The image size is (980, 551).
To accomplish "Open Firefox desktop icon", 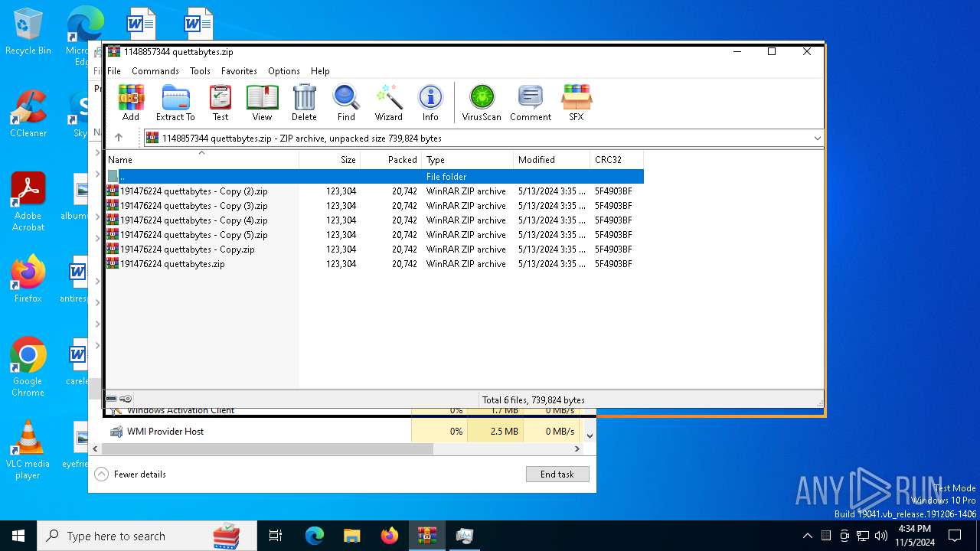I will point(28,279).
